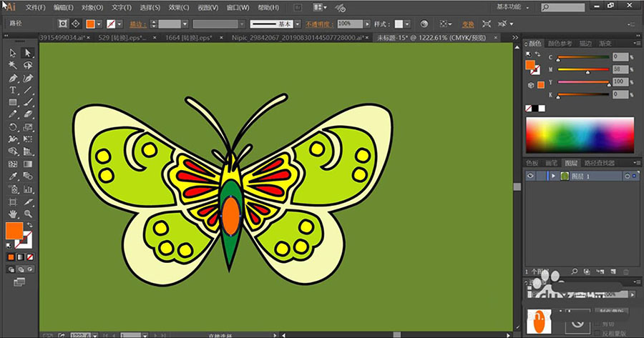This screenshot has height=338, width=644.
Task: Select the Type tool
Action: [x=13, y=90]
